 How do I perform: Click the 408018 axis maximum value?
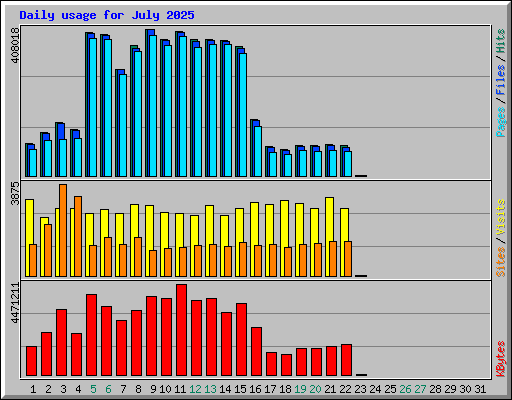(x=15, y=45)
